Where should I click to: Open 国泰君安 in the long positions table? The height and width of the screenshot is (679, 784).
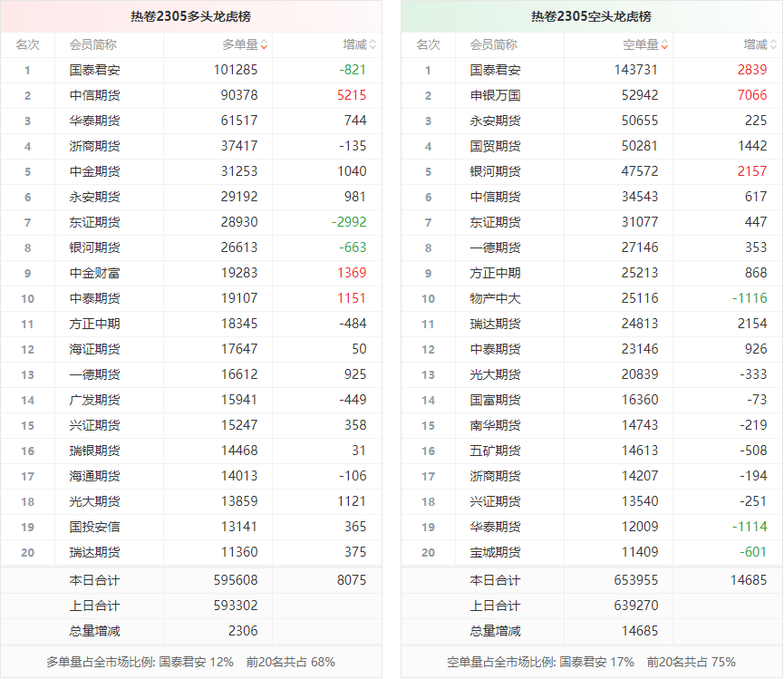pos(93,70)
